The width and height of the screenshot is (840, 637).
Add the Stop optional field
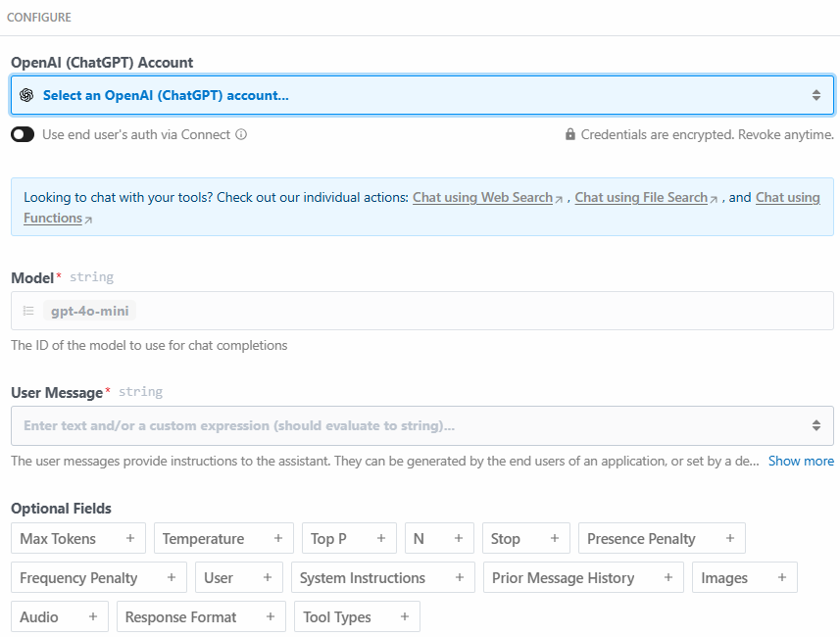click(526, 538)
